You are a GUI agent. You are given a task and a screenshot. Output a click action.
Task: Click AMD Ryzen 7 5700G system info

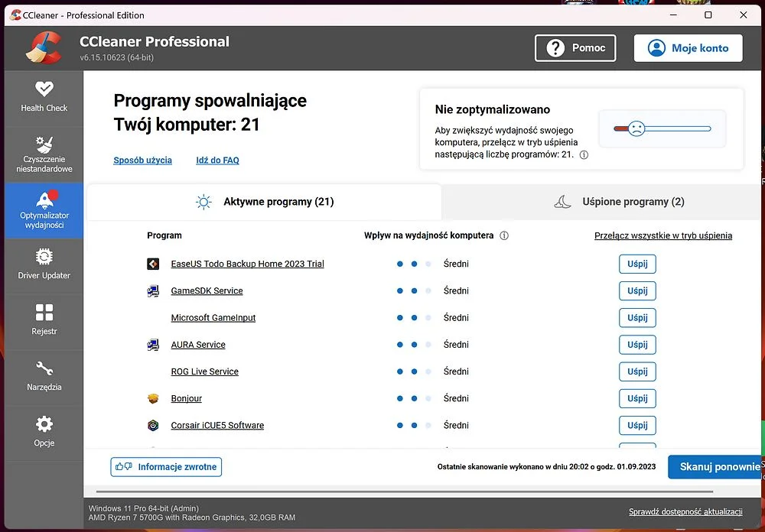[x=192, y=517]
